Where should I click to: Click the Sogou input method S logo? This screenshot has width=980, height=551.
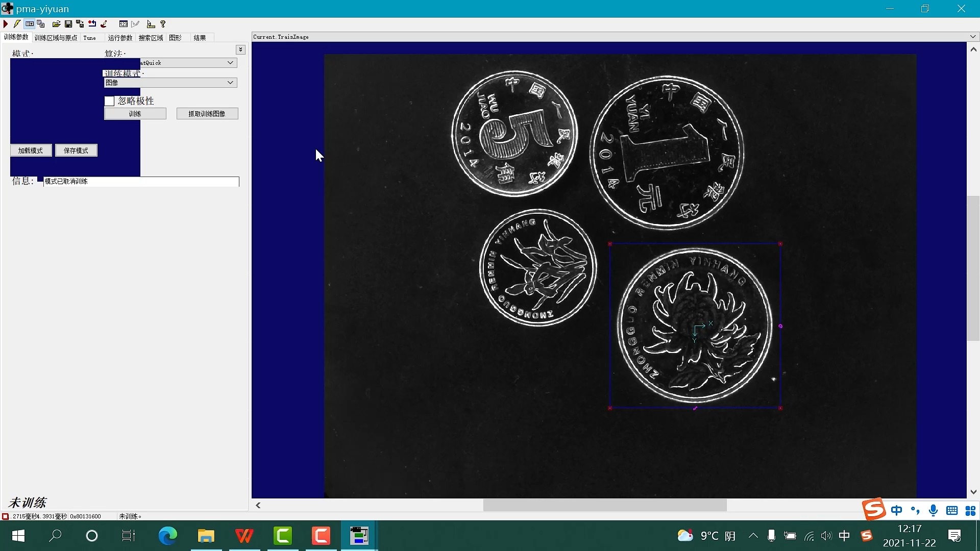[x=874, y=509]
